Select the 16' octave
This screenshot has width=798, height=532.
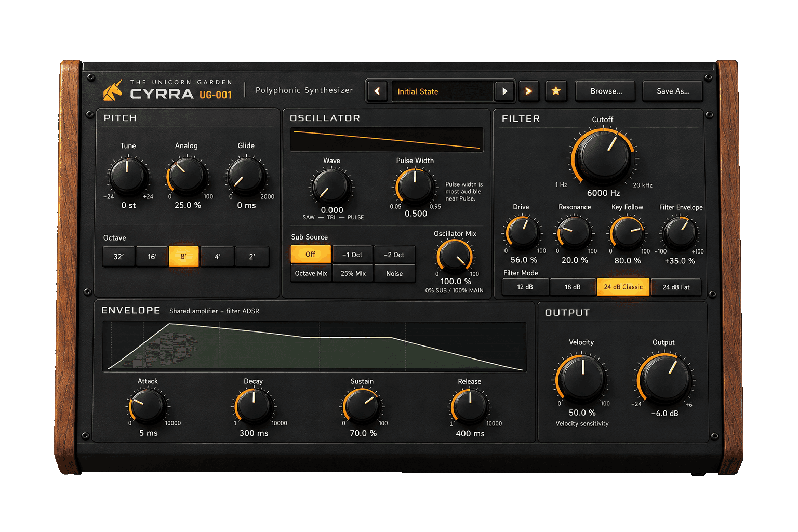tap(152, 257)
